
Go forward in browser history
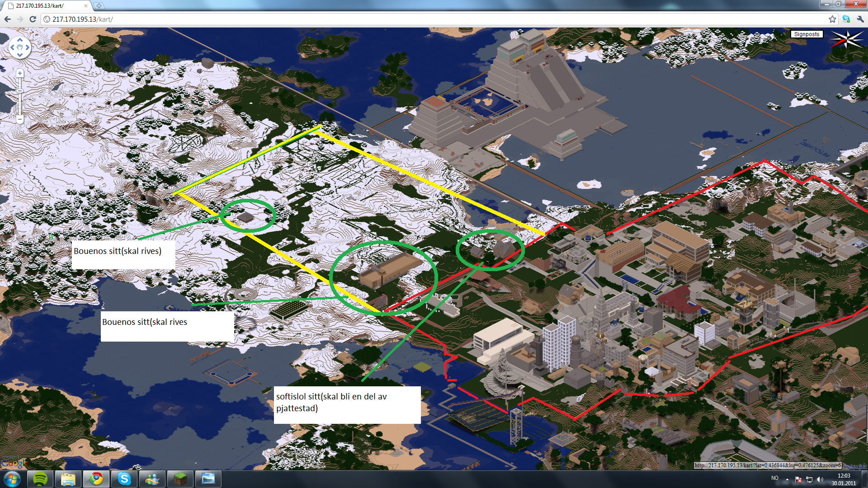pyautogui.click(x=20, y=19)
